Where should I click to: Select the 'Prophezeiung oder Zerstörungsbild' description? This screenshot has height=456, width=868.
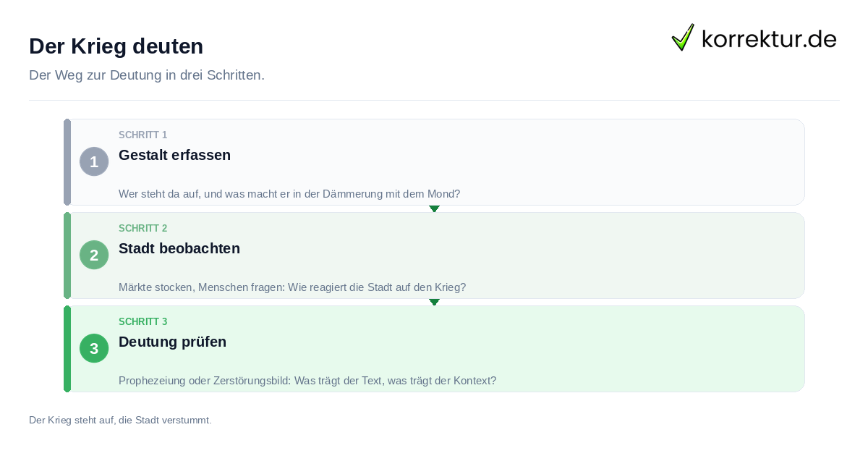tap(307, 381)
